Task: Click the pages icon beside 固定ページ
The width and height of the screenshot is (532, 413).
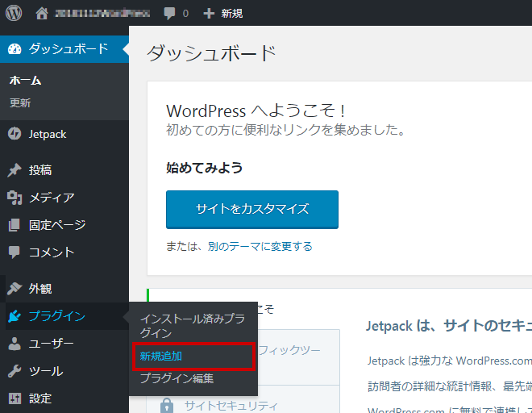Action: [x=15, y=225]
